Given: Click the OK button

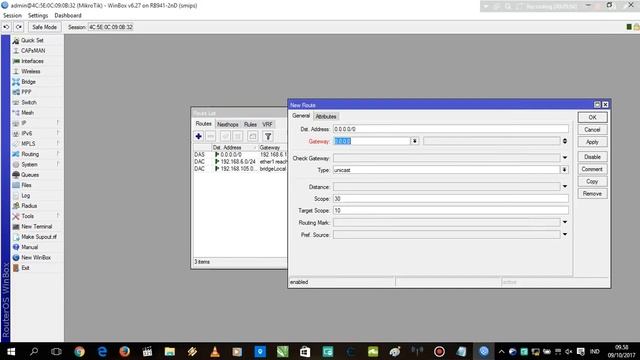Looking at the screenshot, I should tap(592, 117).
